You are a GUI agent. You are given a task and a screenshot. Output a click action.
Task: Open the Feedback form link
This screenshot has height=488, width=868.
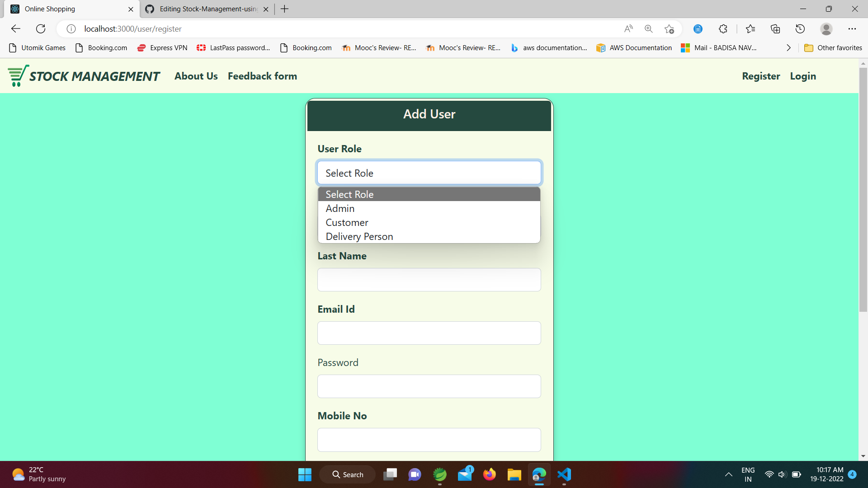point(262,76)
